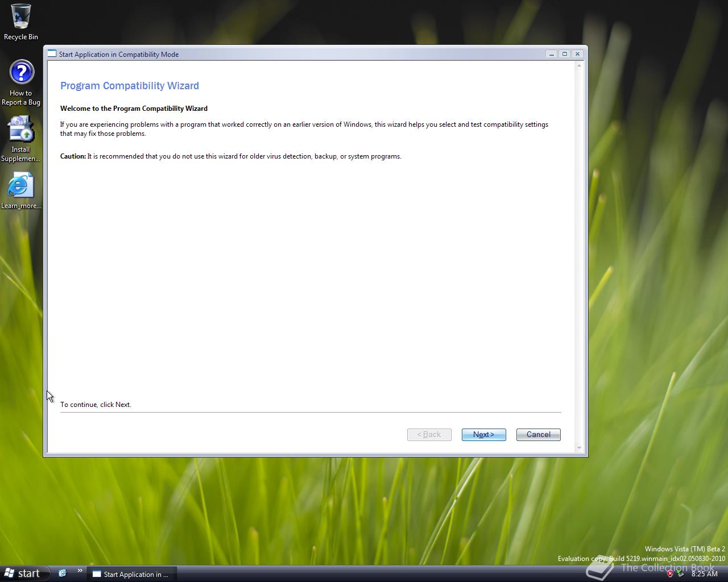This screenshot has height=582, width=728.
Task: Click the disabled Back button
Action: pos(429,435)
